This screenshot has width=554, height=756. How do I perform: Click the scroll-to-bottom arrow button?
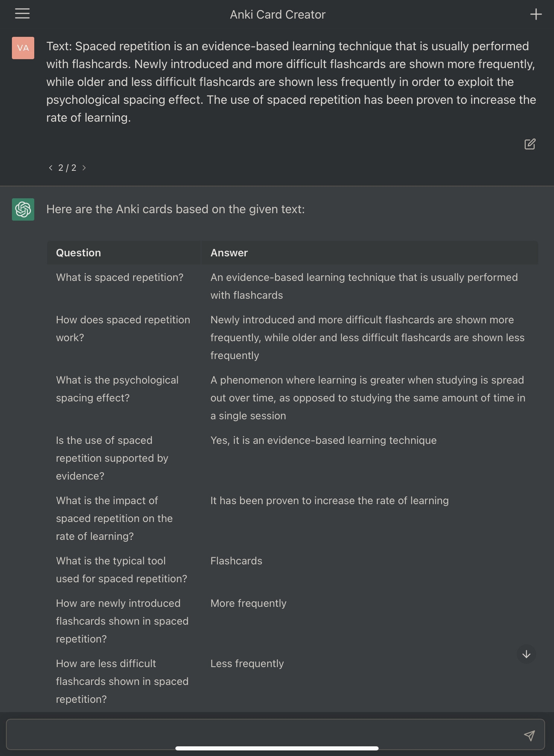526,654
